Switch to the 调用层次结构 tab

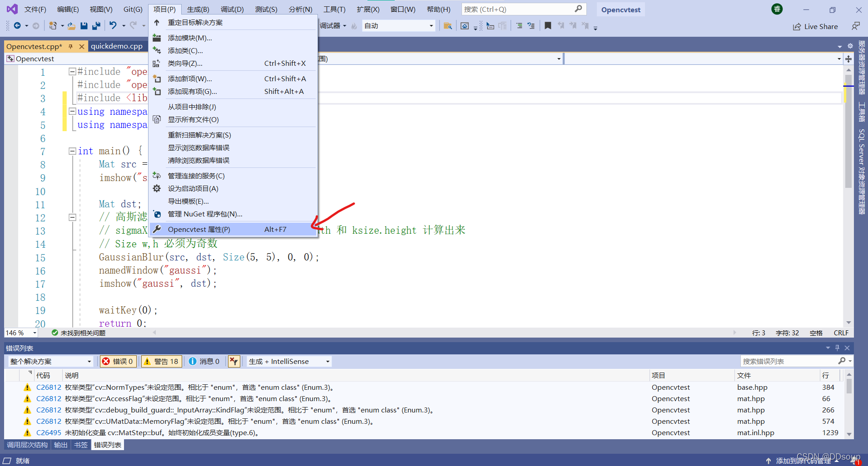point(27,445)
